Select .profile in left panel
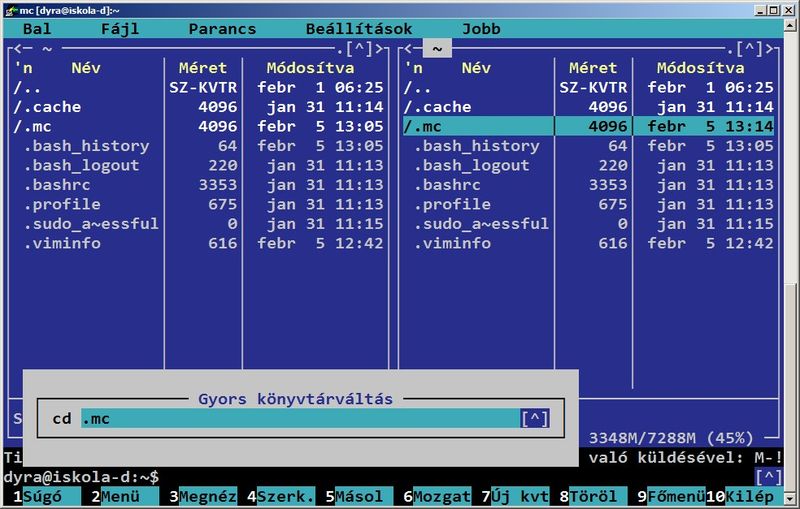 [199, 204]
